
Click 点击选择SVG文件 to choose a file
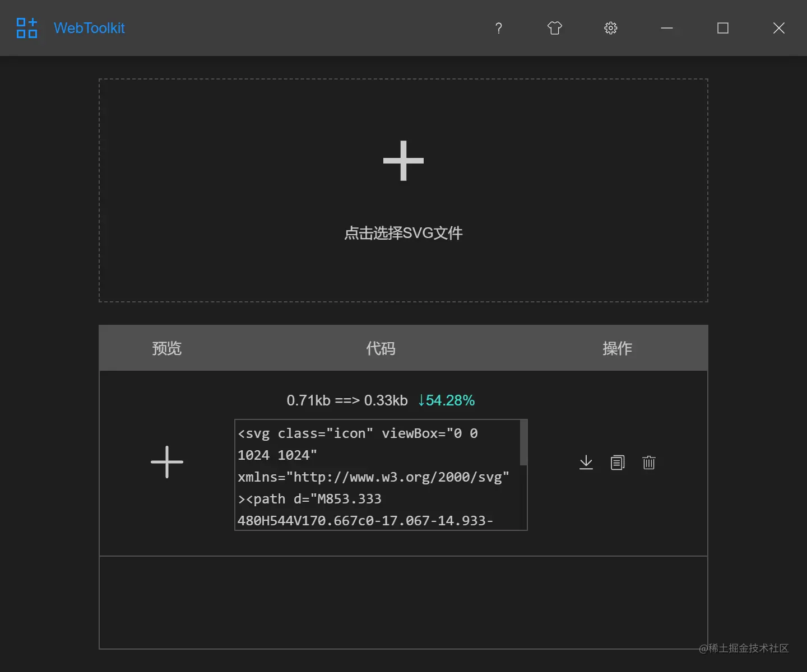pos(403,233)
